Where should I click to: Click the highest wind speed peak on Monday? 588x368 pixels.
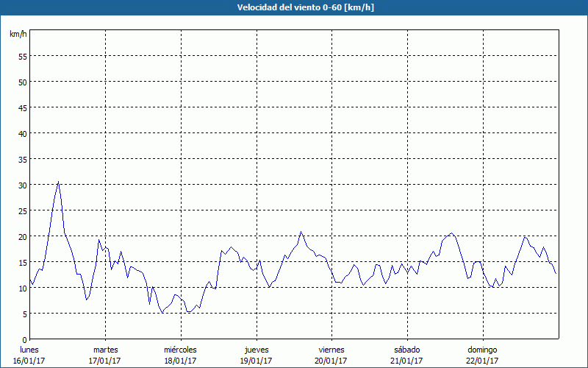[58, 182]
